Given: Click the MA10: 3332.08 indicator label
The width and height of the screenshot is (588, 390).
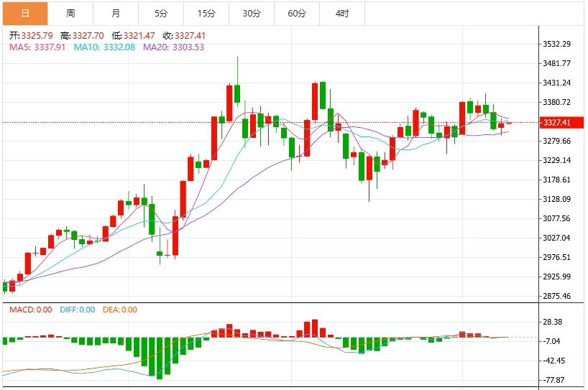Looking at the screenshot, I should click(104, 47).
